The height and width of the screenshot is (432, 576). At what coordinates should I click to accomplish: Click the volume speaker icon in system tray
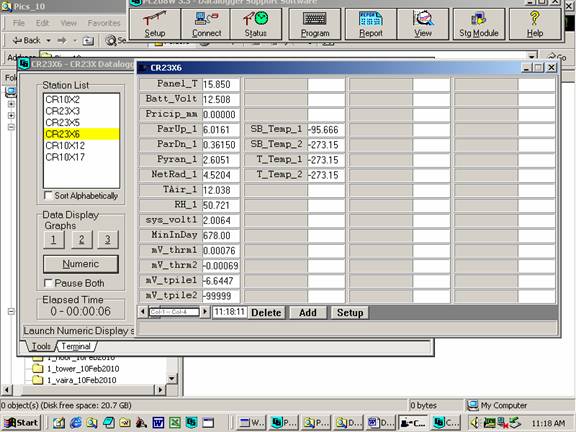point(474,423)
